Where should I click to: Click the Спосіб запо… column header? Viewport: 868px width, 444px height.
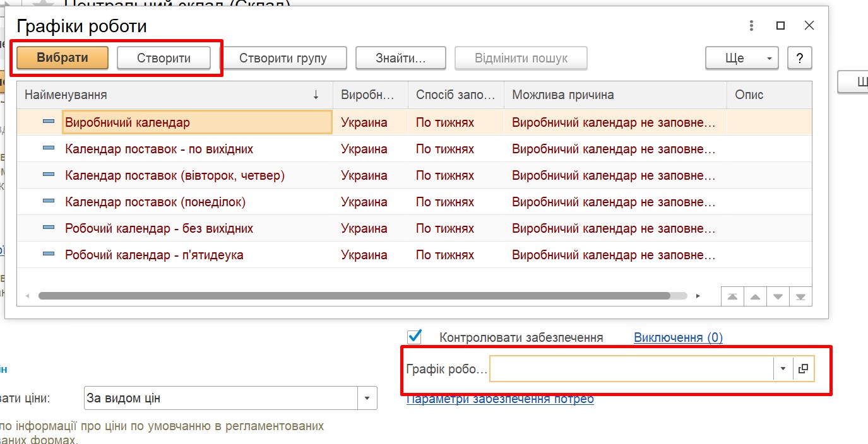(456, 95)
